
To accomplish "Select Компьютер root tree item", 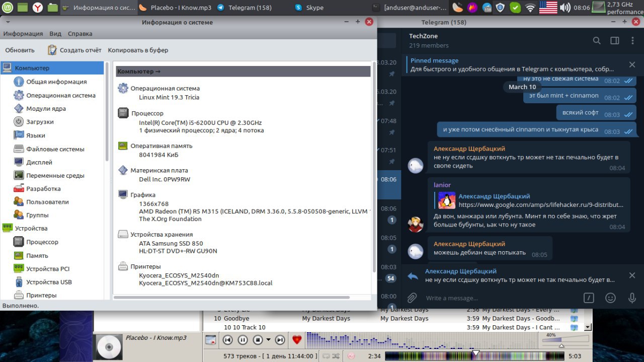I will 52,68.
